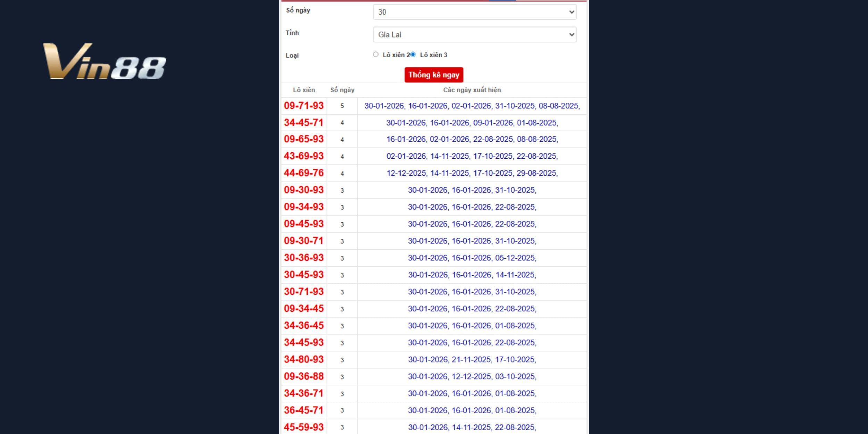Open the dates link for 34-80-93 row
Screen dimensions: 868x434
coord(472,360)
